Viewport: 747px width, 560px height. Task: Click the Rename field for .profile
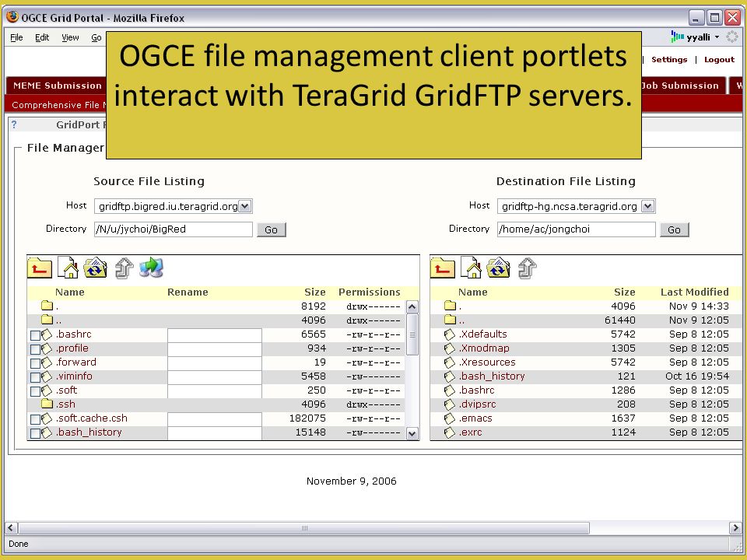[215, 349]
